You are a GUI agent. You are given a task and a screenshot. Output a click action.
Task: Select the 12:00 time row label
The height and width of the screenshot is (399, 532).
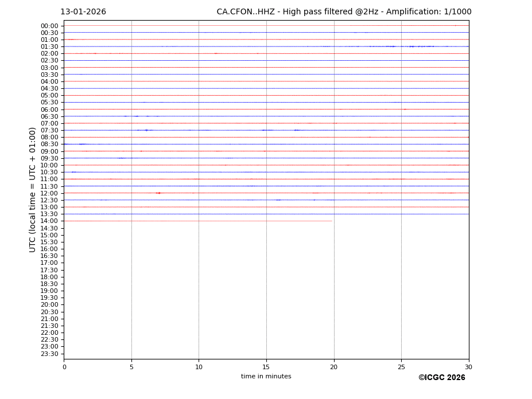pyautogui.click(x=49, y=193)
